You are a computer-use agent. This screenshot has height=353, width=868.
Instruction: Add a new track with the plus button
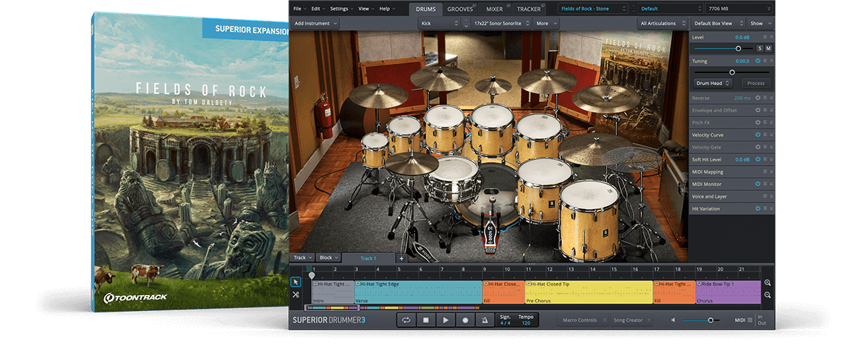tap(401, 258)
